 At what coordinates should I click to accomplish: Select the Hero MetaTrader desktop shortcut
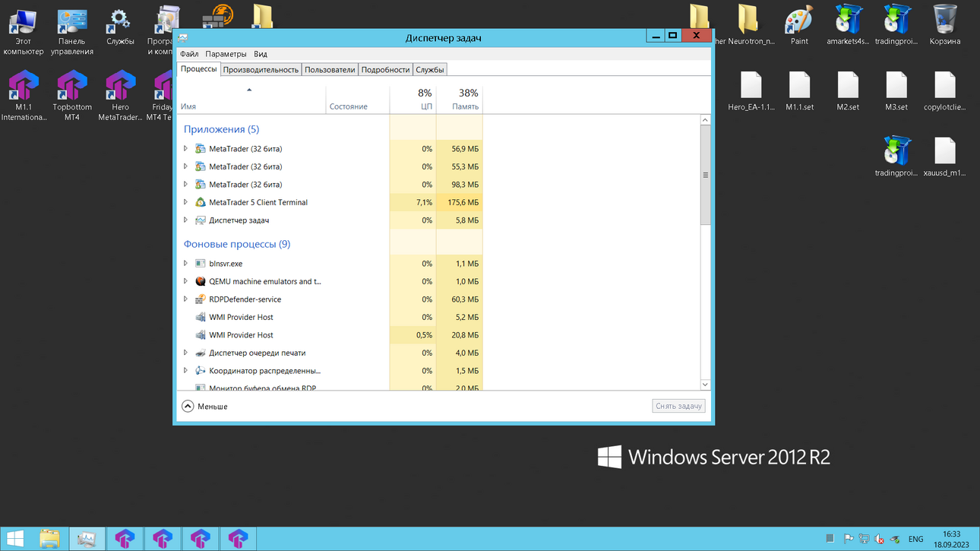click(120, 96)
